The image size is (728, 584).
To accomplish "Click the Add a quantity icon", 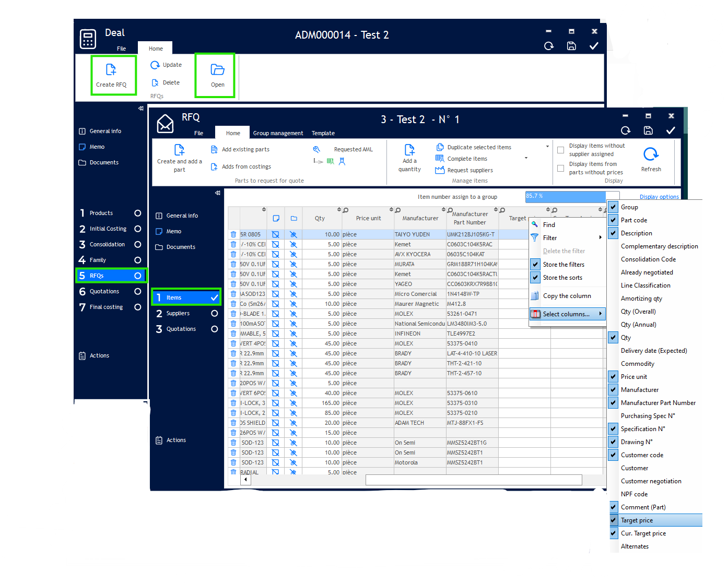I will tap(409, 150).
